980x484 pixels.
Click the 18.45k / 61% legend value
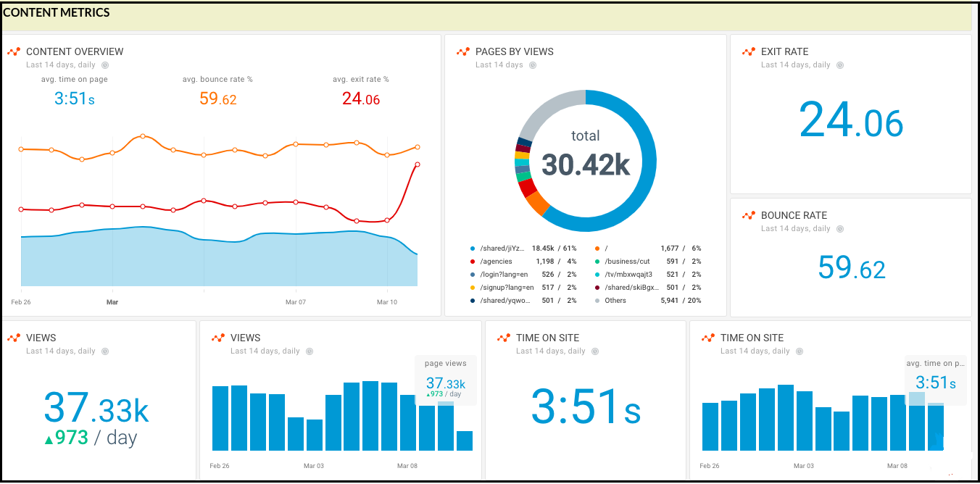pyautogui.click(x=554, y=249)
